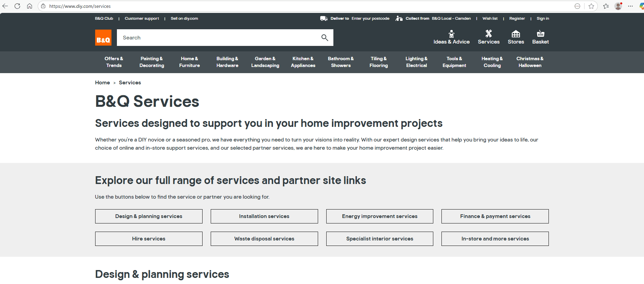Image resolution: width=644 pixels, height=284 pixels.
Task: Click B&Q Club link
Action: click(104, 18)
